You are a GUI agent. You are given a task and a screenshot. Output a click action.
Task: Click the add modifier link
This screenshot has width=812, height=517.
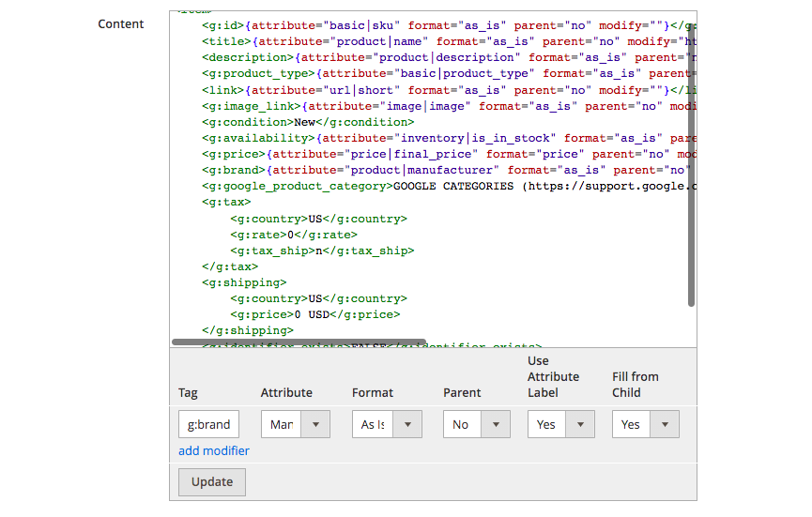coord(214,450)
